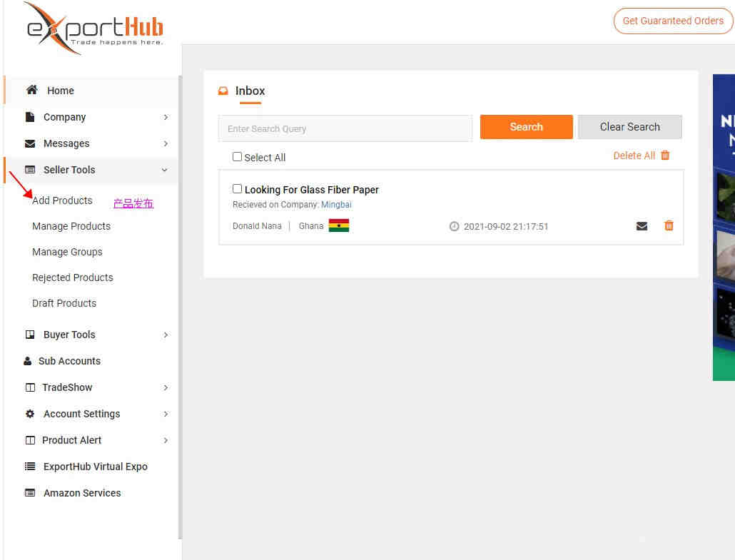
Task: Click the sidebar vertical scrollbar
Action: 180,307
